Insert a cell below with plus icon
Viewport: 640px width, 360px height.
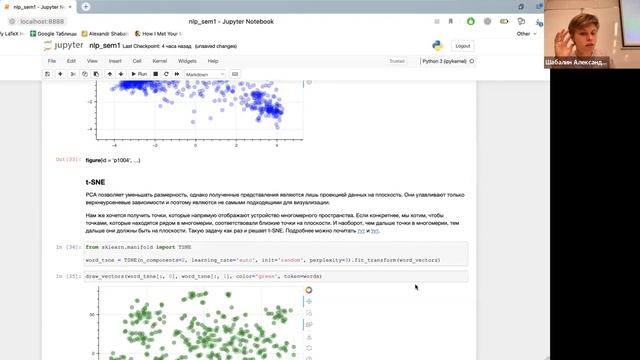tap(60, 74)
